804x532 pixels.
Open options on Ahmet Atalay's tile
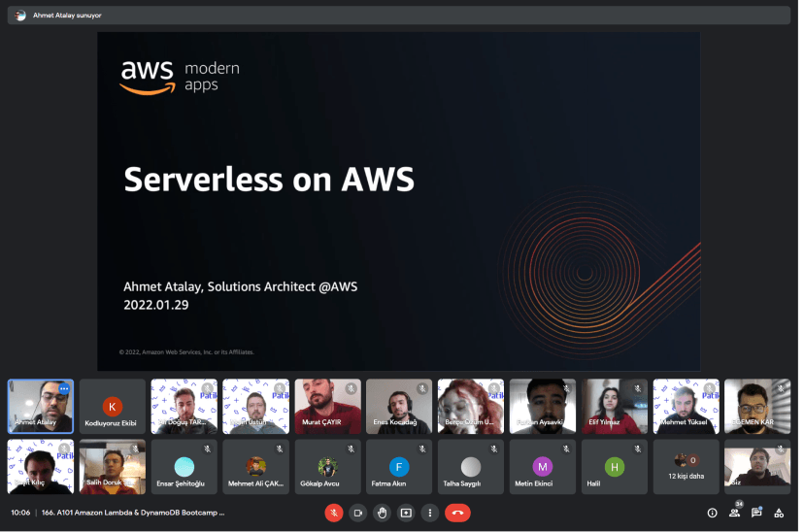coord(64,388)
